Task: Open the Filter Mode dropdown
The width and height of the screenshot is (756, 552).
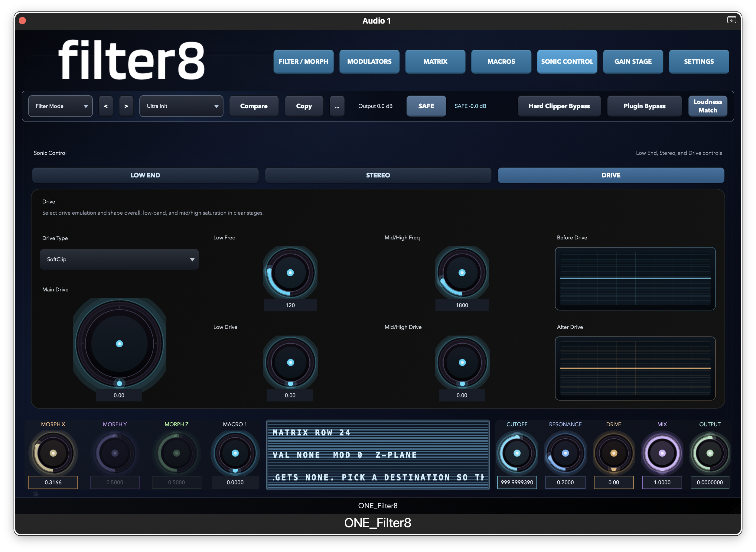Action: [x=60, y=106]
